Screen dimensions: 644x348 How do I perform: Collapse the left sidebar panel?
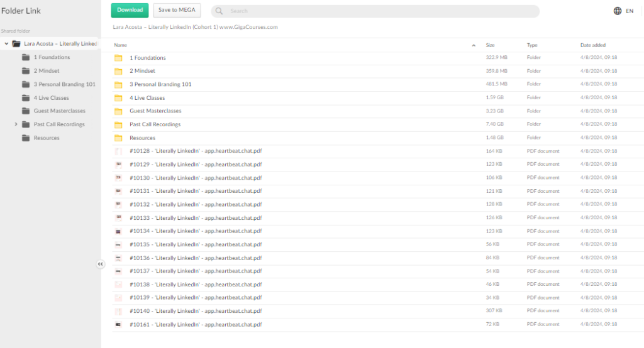click(x=100, y=264)
